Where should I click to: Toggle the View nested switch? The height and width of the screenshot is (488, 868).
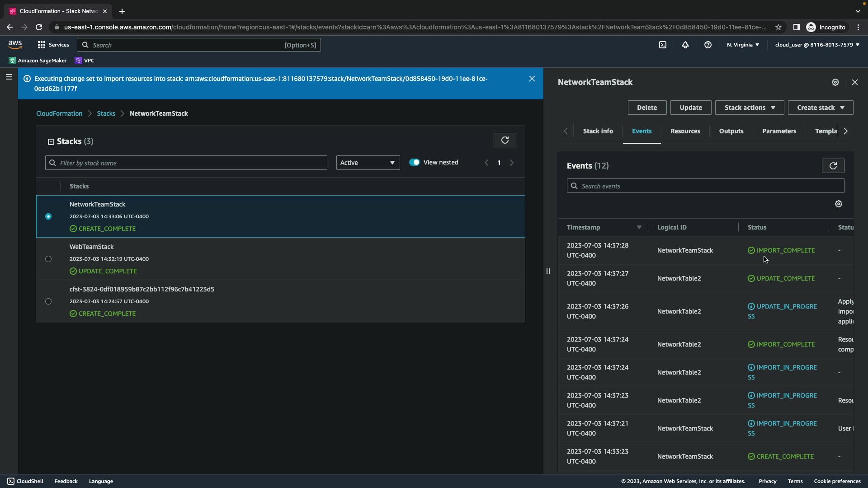click(414, 162)
